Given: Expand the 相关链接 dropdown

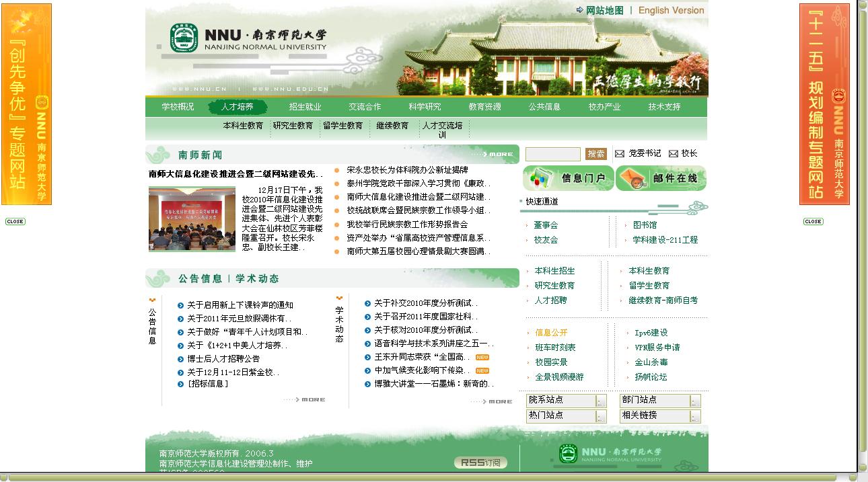Looking at the screenshot, I should [x=660, y=416].
